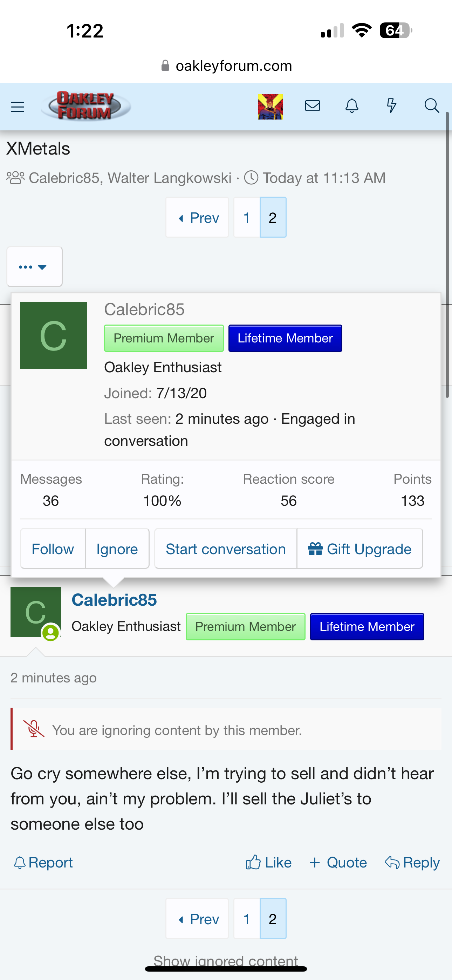Screen dimensions: 452x980
Task: Open your account avatar in header
Action: 270,107
